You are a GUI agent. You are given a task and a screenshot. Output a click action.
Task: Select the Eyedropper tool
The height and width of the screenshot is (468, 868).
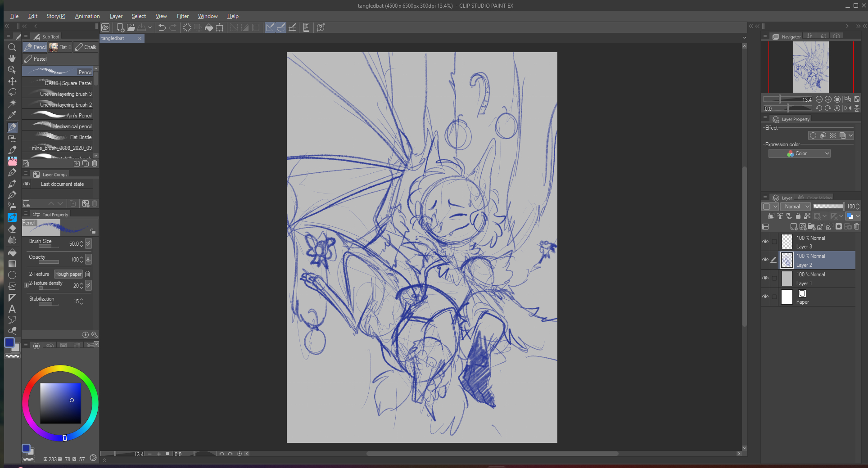coord(12,115)
